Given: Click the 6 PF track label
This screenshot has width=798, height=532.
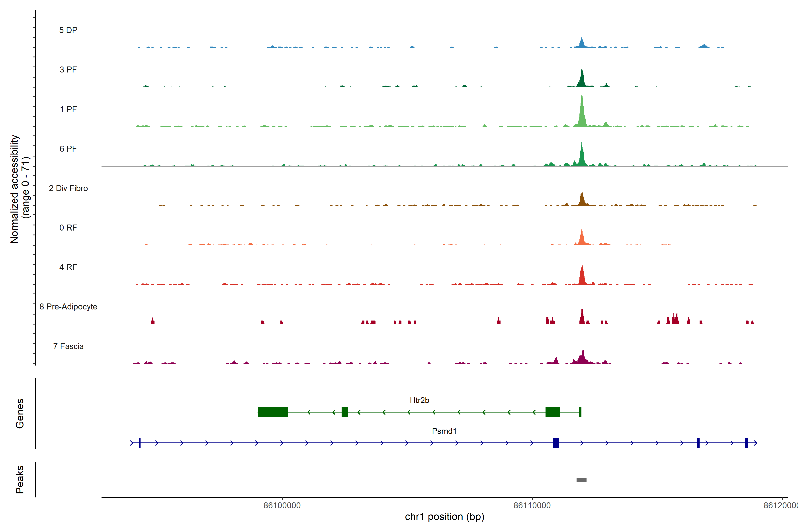Looking at the screenshot, I should click(x=68, y=149).
